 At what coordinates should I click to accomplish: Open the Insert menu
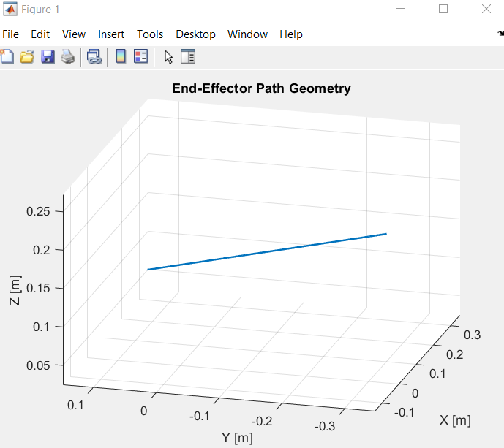pyautogui.click(x=111, y=34)
